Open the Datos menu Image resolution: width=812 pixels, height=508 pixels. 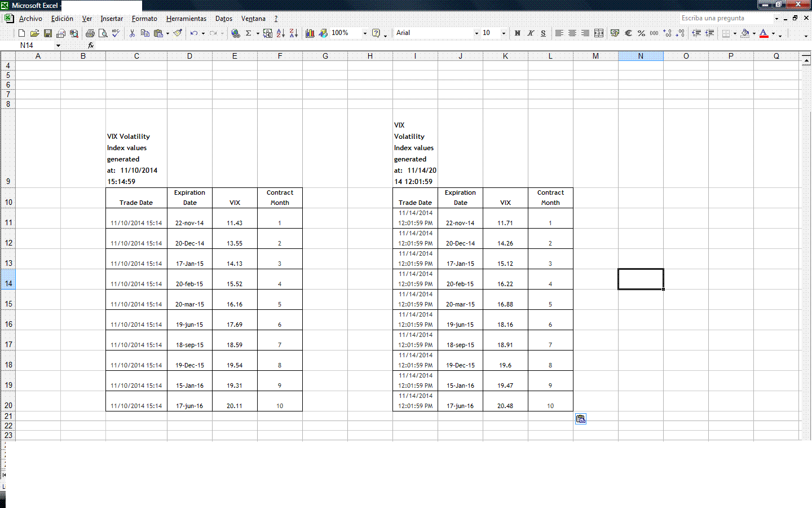point(224,19)
